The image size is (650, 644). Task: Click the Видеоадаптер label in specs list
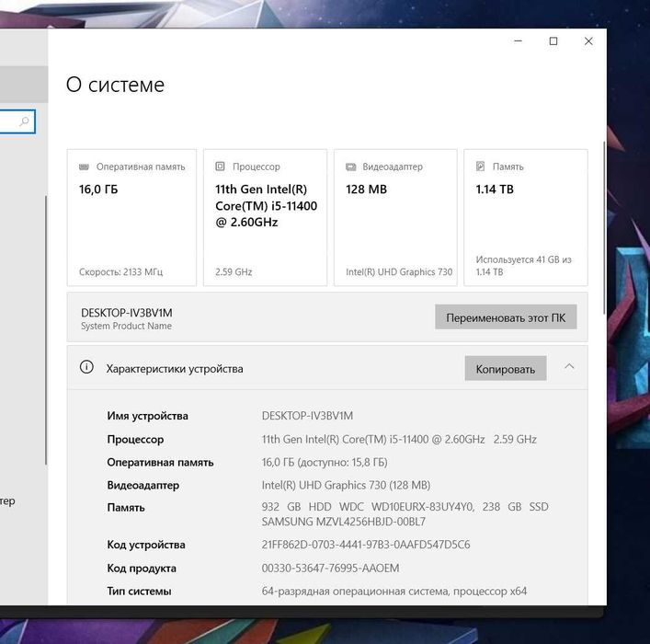143,485
